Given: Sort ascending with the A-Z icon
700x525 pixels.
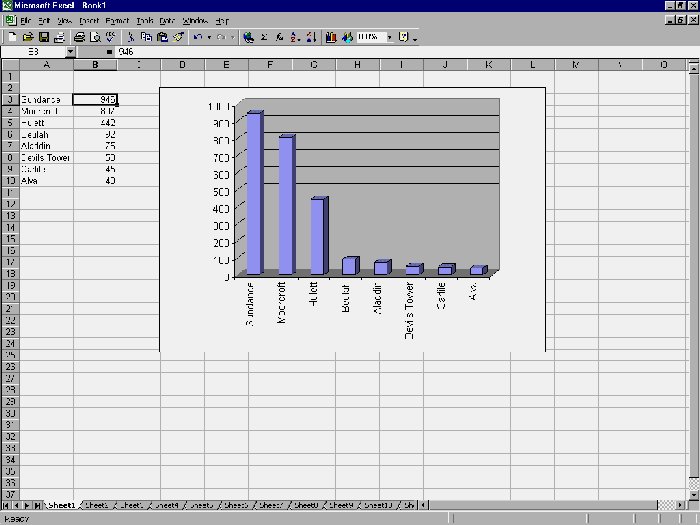Looking at the screenshot, I should pos(295,37).
